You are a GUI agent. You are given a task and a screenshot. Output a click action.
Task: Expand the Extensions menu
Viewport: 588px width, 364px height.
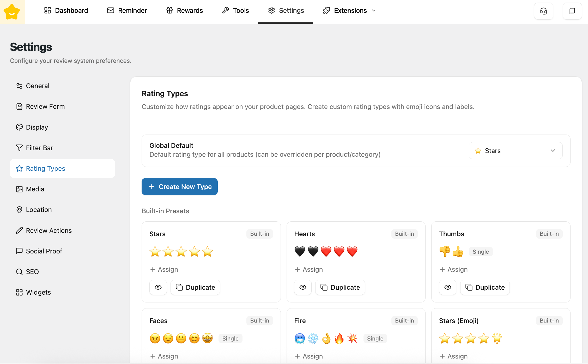(x=349, y=10)
